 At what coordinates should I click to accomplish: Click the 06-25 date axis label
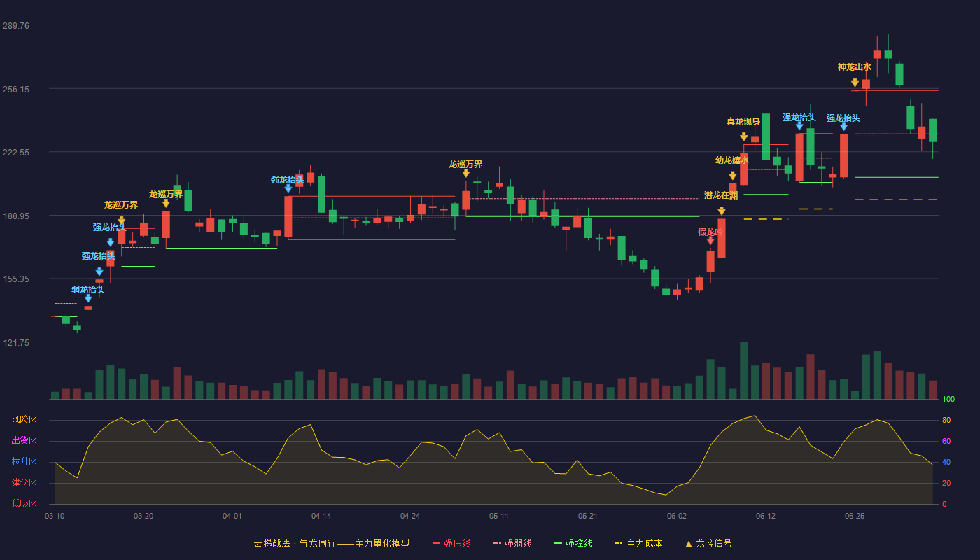coord(855,516)
